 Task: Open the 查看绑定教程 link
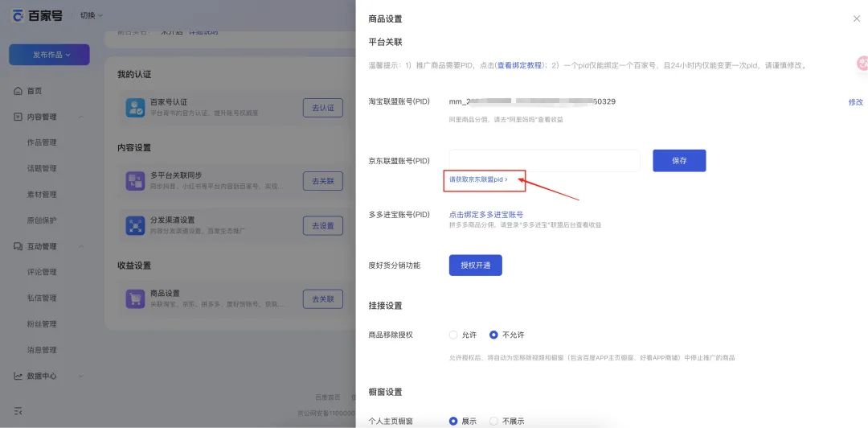tap(518, 65)
